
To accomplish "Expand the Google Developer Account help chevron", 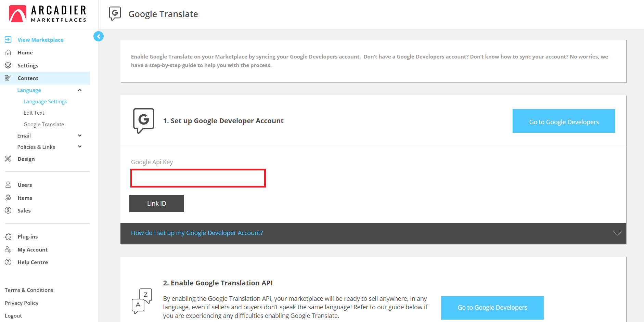I will coord(617,233).
